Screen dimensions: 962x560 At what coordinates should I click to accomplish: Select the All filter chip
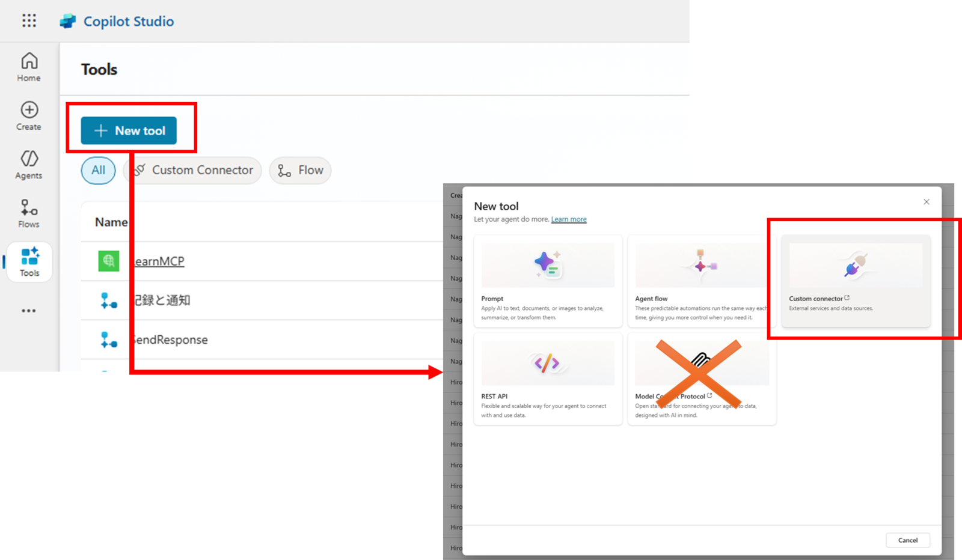tap(98, 170)
